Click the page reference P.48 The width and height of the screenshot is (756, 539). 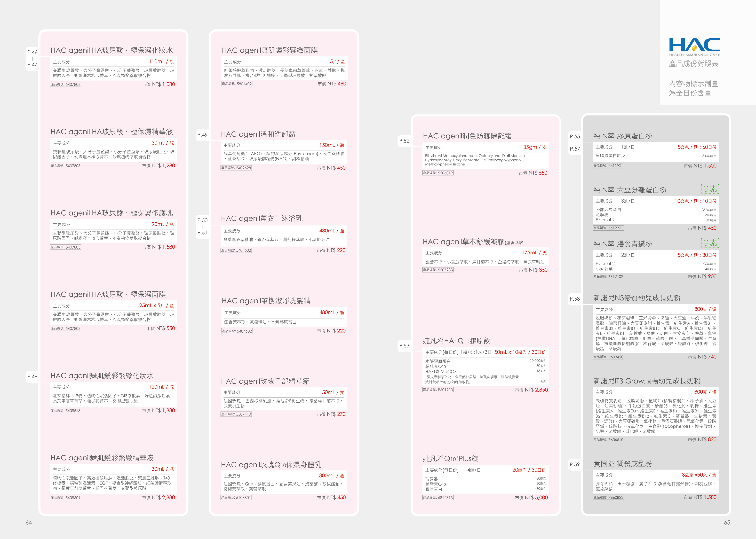(32, 377)
